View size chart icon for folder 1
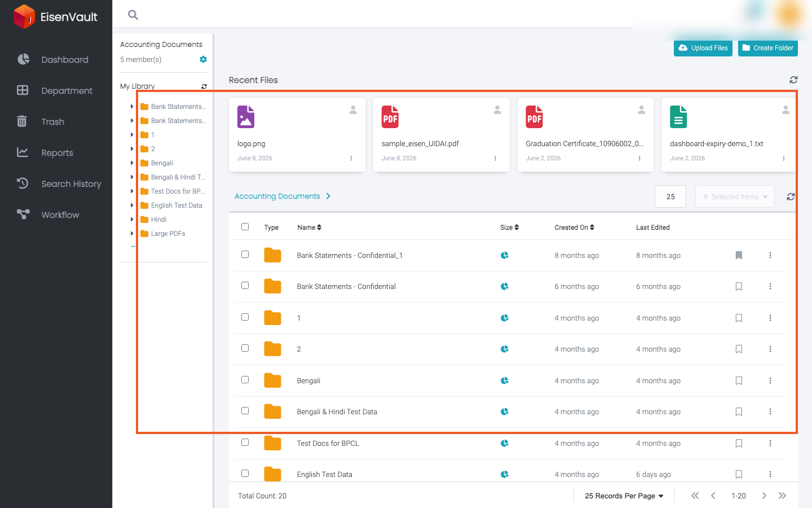The height and width of the screenshot is (508, 812). point(505,318)
